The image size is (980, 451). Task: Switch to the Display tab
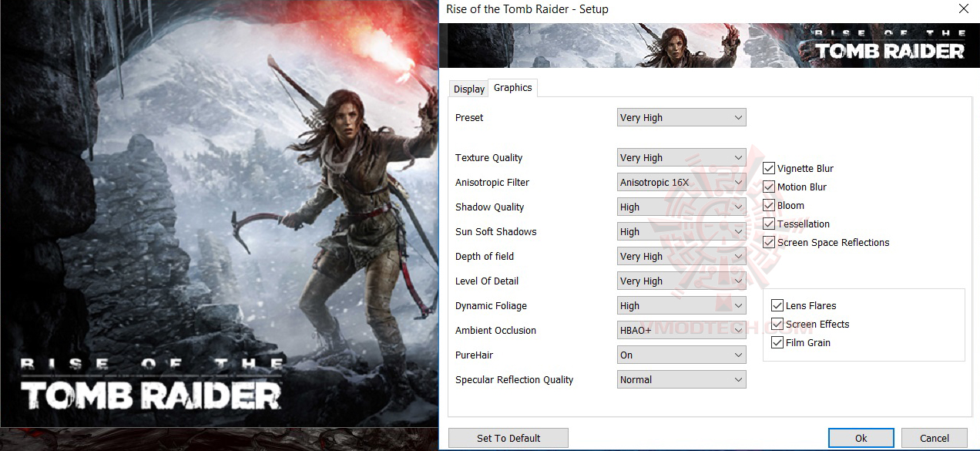(x=468, y=89)
